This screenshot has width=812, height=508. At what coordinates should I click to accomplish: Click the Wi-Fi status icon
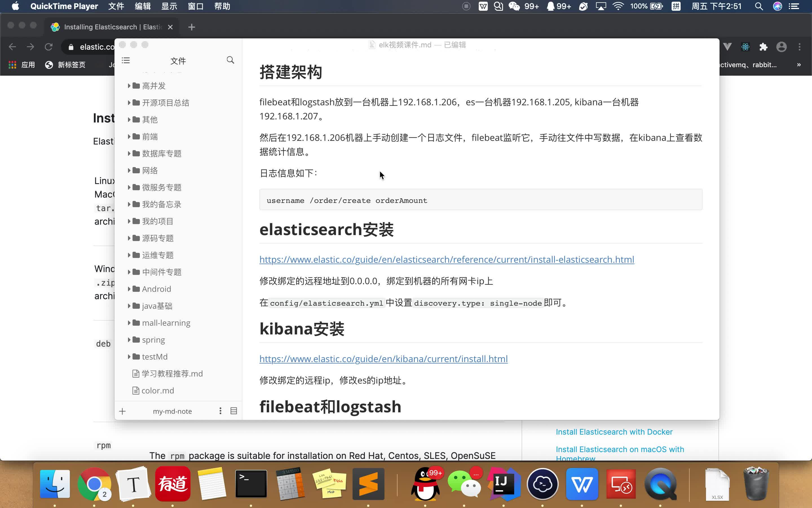point(618,6)
